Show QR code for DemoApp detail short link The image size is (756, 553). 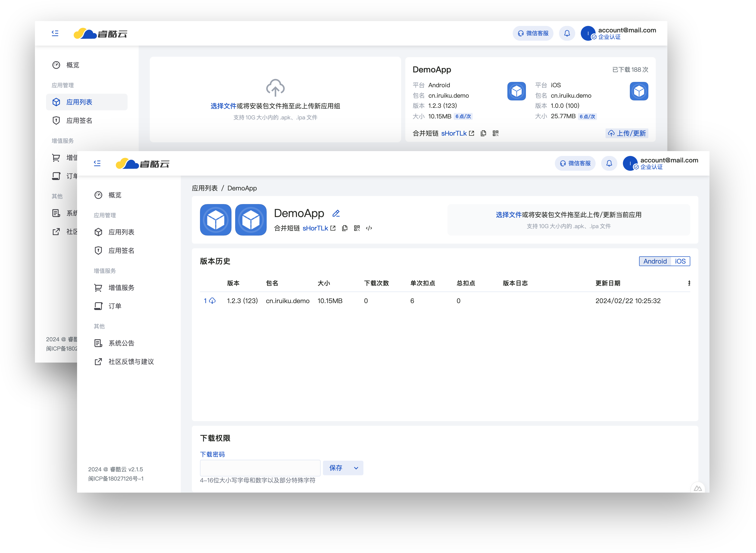pyautogui.click(x=357, y=228)
